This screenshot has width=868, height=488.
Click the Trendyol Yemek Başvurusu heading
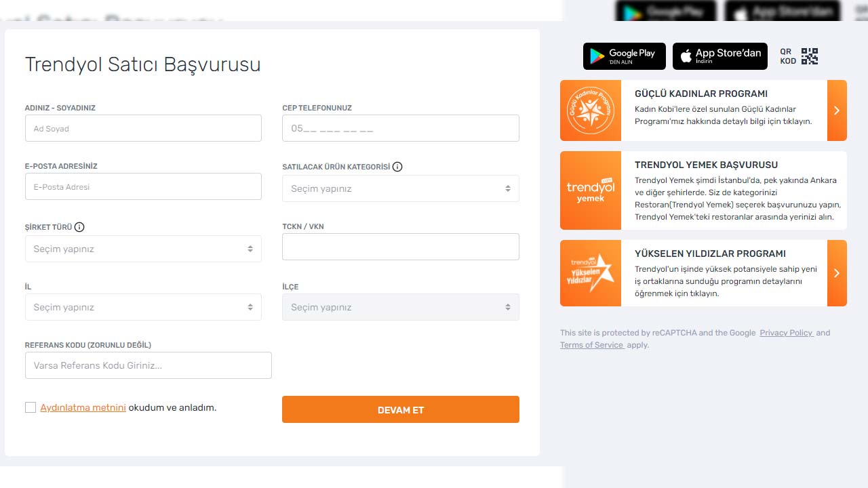[706, 165]
